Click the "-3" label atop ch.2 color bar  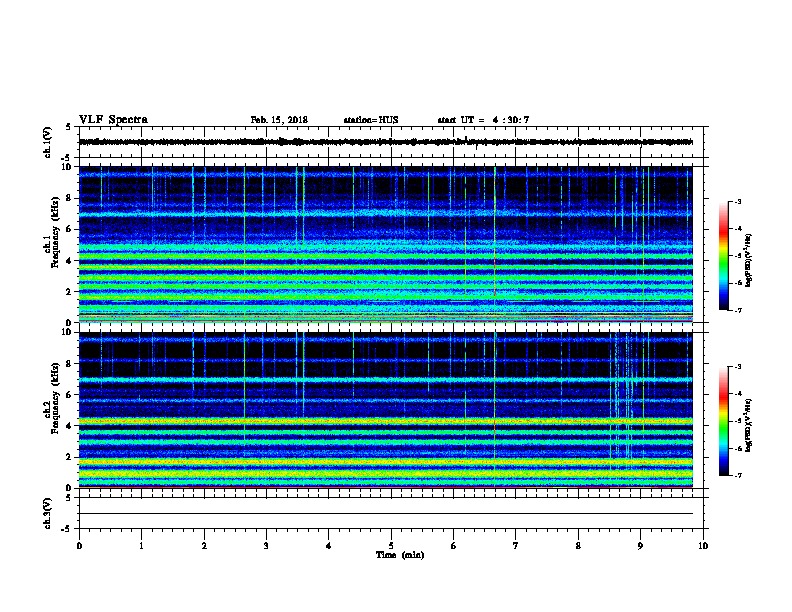(737, 367)
